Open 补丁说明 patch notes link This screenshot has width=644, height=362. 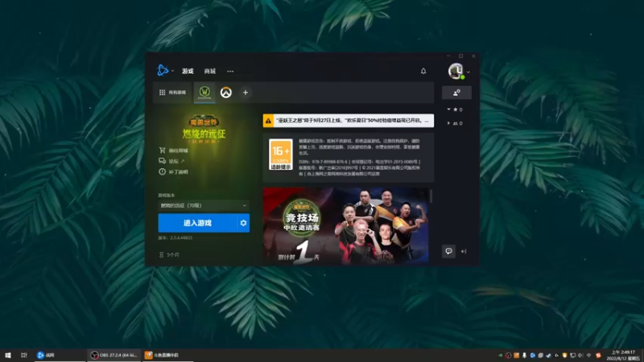[x=173, y=171]
